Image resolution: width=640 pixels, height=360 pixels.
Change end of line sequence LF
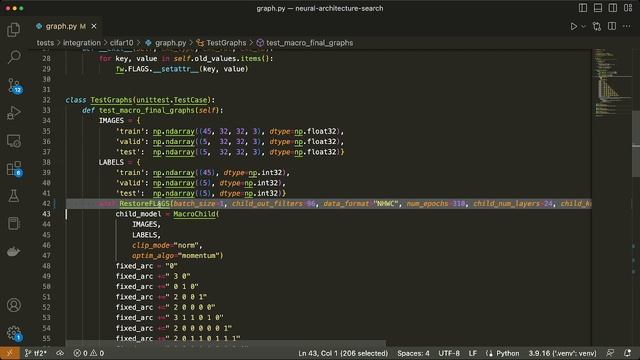pos(473,353)
